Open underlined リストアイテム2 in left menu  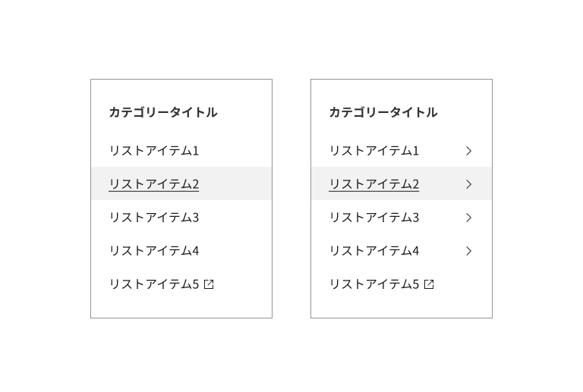pos(153,184)
